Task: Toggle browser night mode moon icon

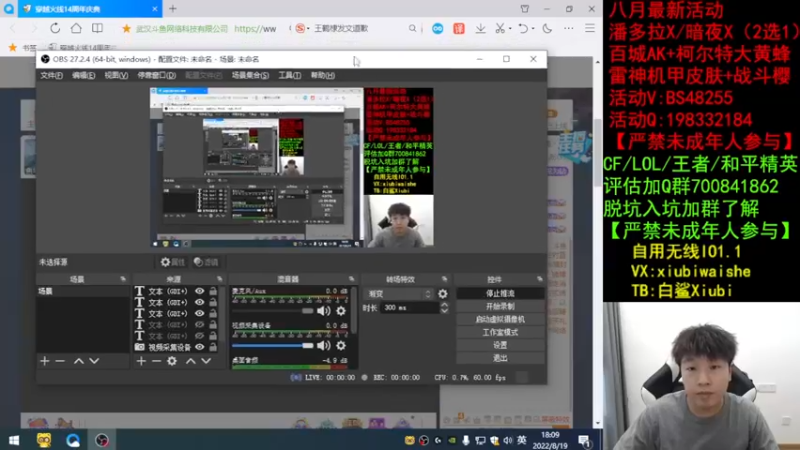Action: point(547,29)
